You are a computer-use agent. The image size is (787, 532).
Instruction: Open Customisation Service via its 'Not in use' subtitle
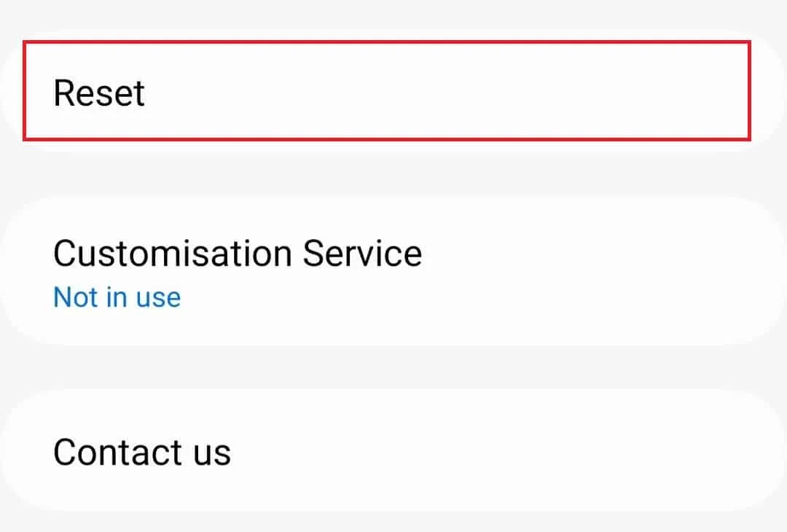[x=117, y=297]
